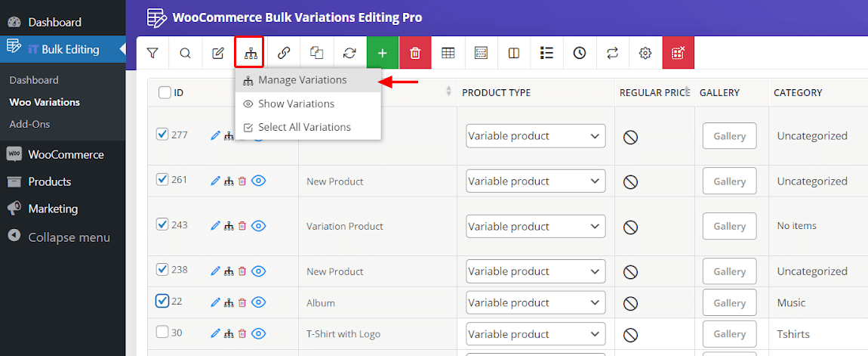Click the trash icon for product 30
The height and width of the screenshot is (356, 868).
point(242,334)
